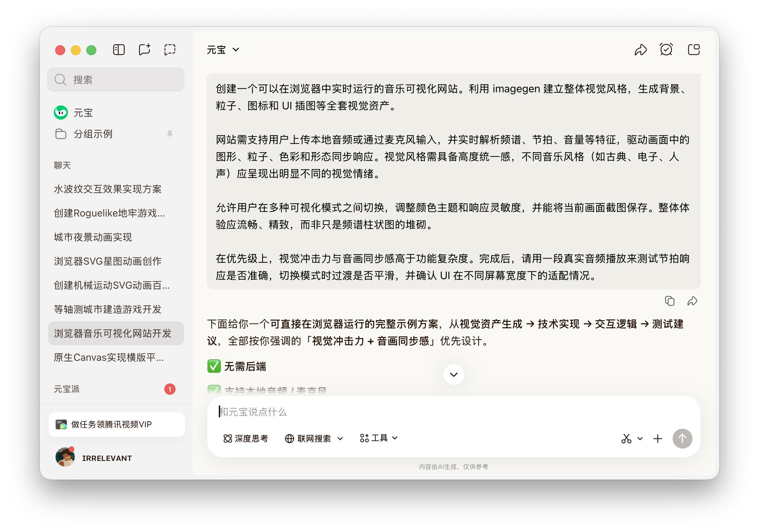Image resolution: width=759 pixels, height=532 pixels.
Task: Open the scheduled tasks clock icon
Action: click(x=666, y=50)
